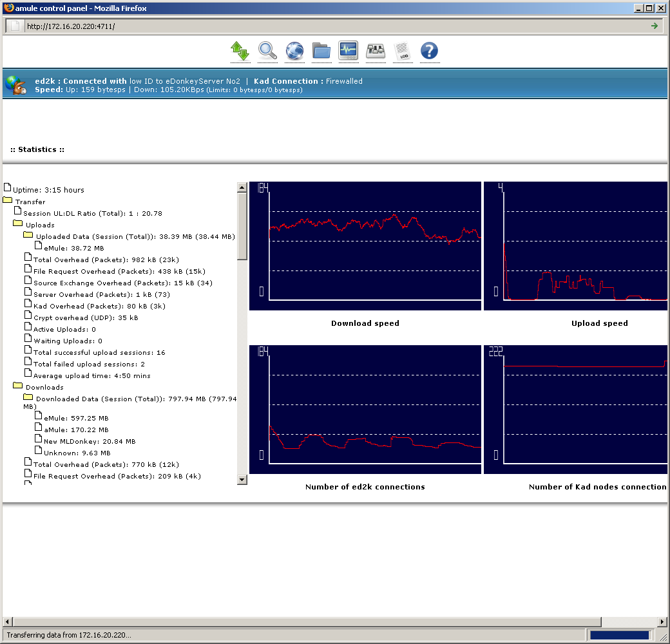The height and width of the screenshot is (644, 670).
Task: Click the page loading progress bar
Action: click(620, 635)
